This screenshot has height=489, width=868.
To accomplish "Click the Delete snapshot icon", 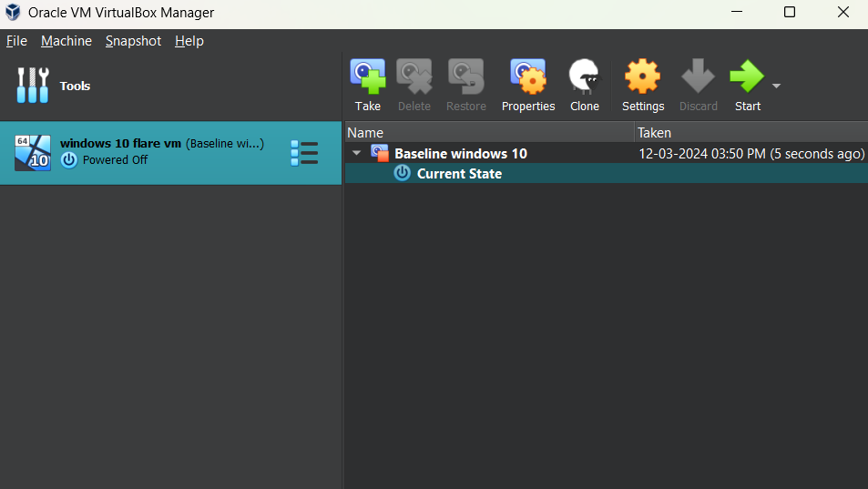I will [414, 76].
